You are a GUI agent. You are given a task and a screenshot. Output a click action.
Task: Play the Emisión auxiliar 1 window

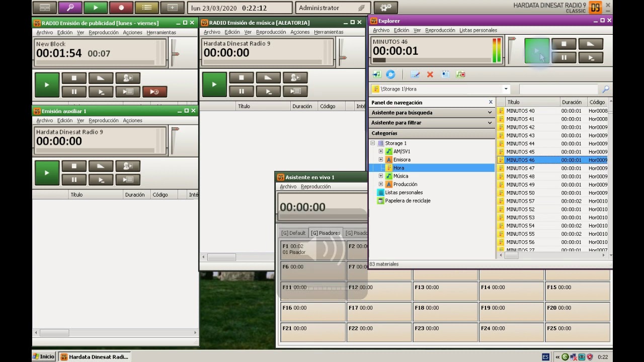[47, 172]
